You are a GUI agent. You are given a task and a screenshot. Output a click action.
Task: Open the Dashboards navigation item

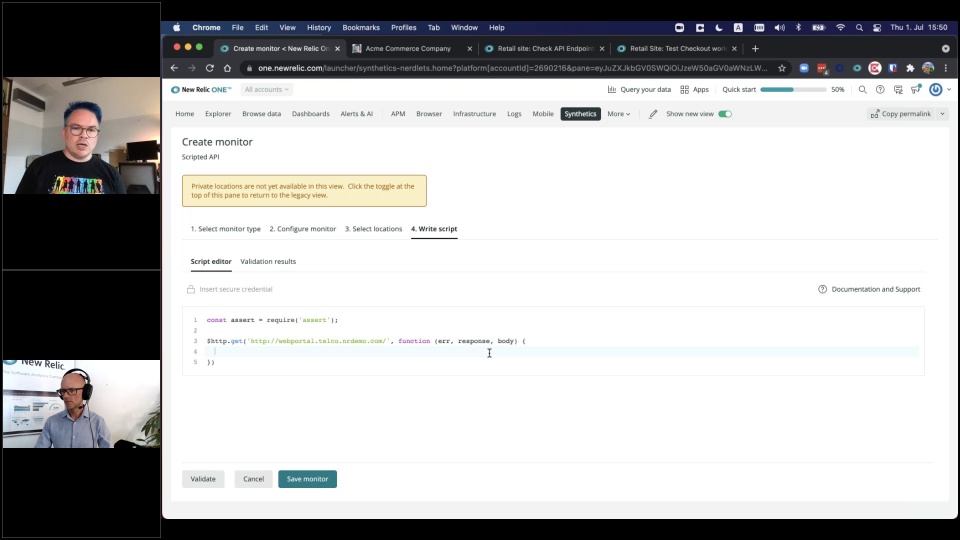tap(310, 114)
